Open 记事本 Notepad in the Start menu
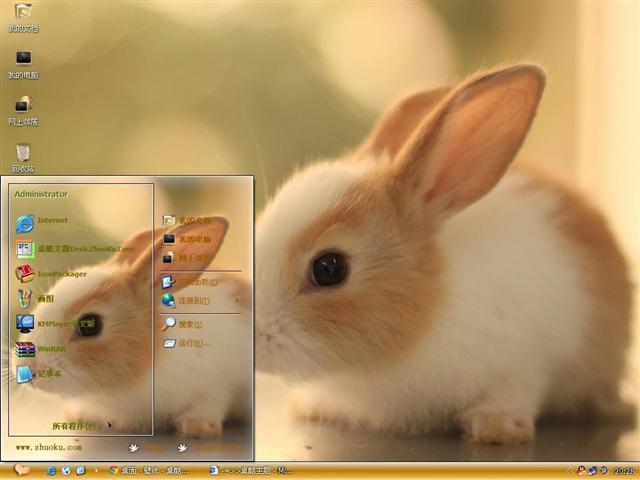The height and width of the screenshot is (480, 640). click(39, 374)
